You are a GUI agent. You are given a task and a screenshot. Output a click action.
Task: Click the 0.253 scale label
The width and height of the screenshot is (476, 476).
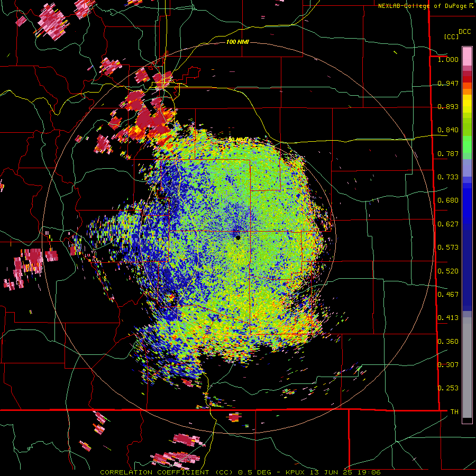pos(448,388)
